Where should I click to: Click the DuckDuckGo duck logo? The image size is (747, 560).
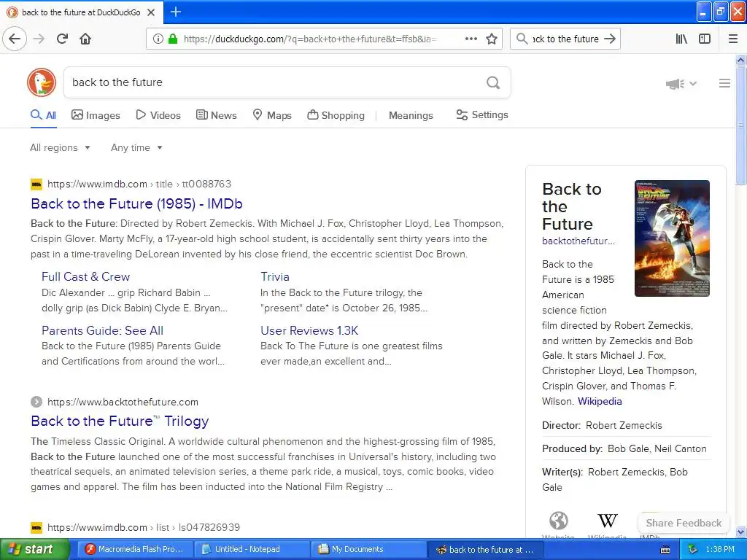coord(42,82)
